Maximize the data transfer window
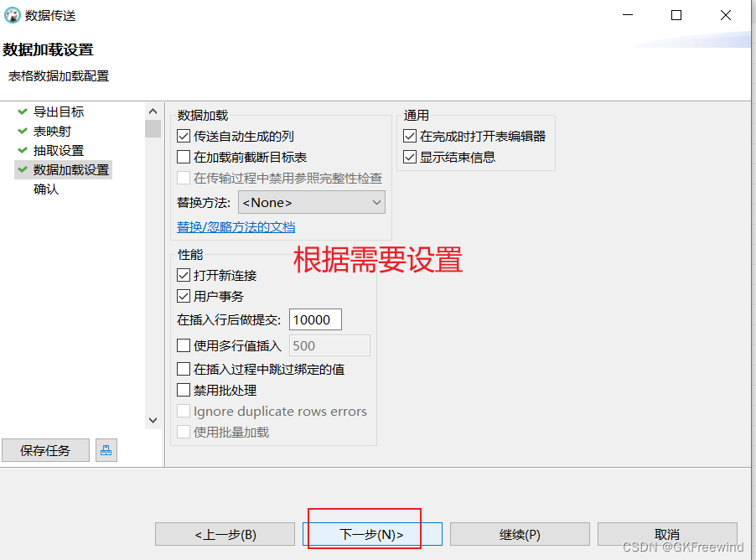Viewport: 756px width, 560px height. 676,15
